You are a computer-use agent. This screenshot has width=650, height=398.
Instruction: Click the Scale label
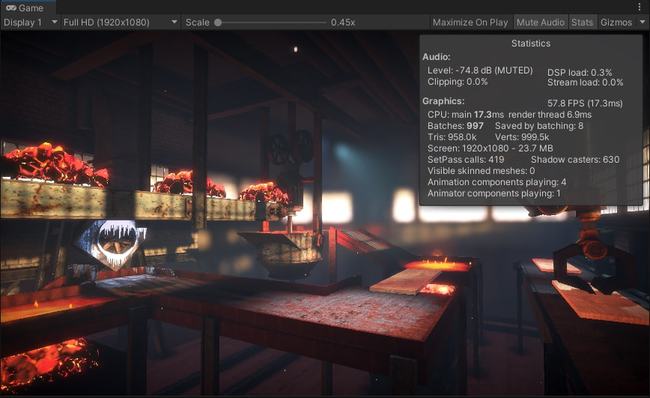(x=197, y=22)
